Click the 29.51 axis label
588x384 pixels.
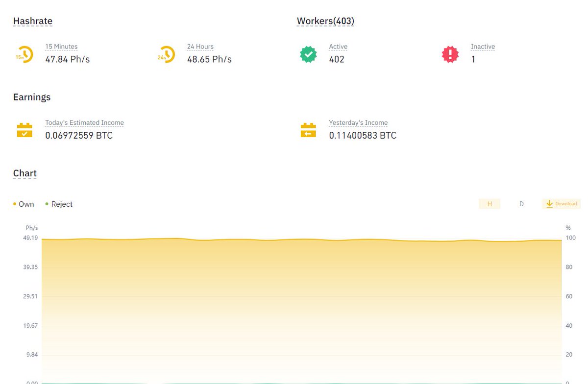(31, 296)
